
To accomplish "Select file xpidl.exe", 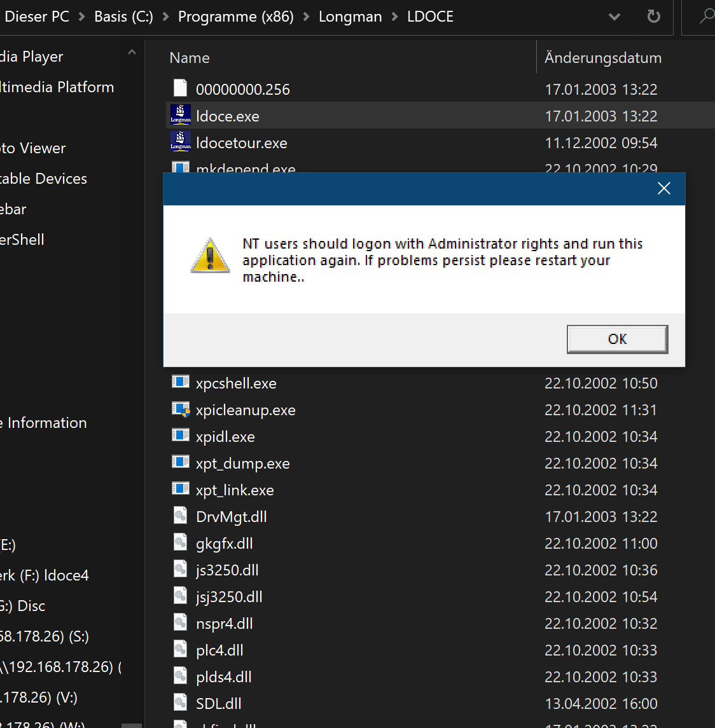I will click(x=225, y=436).
